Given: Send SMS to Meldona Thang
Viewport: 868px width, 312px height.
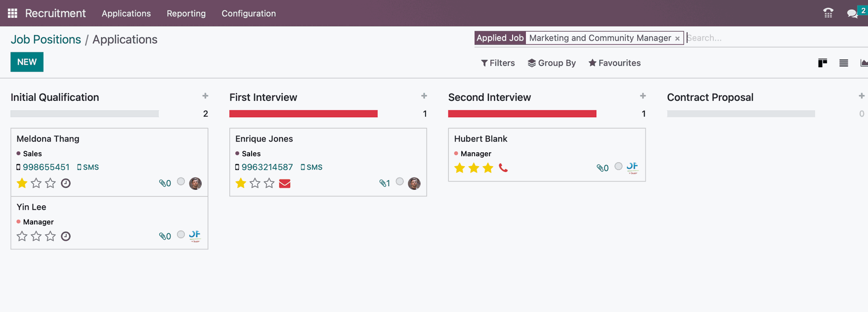Looking at the screenshot, I should pos(88,167).
